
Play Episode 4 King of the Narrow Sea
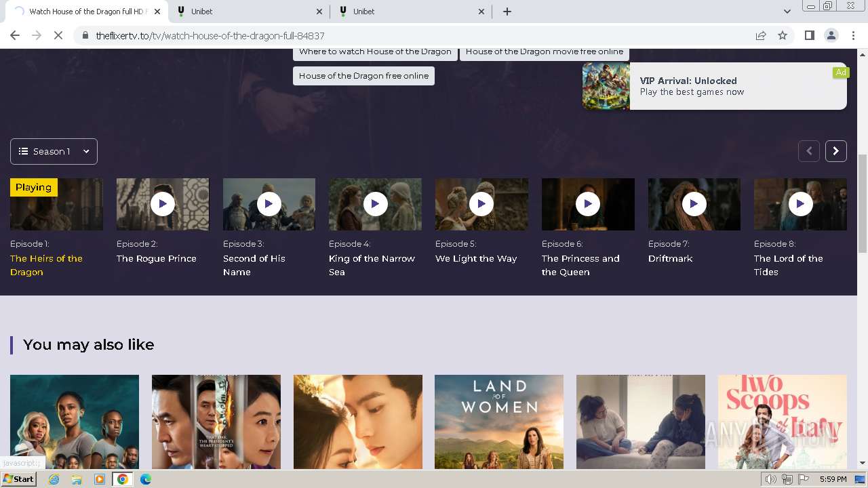[375, 204]
